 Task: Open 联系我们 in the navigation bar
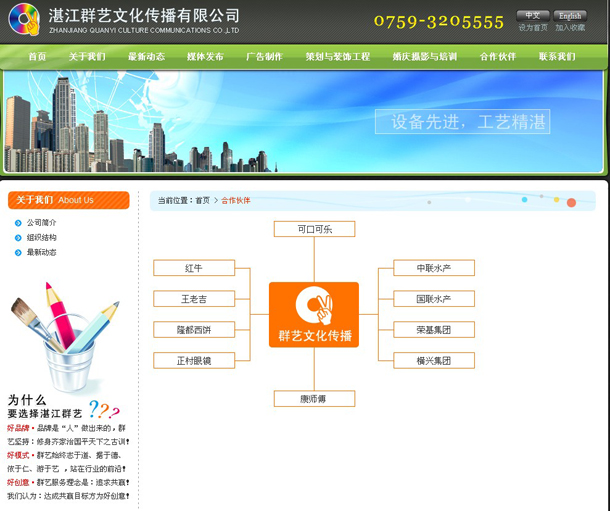click(x=557, y=57)
